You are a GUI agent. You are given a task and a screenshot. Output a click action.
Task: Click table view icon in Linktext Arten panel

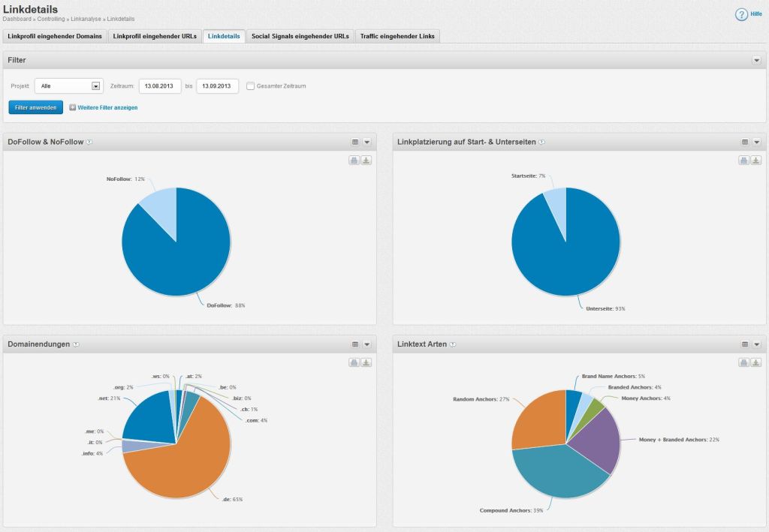click(x=745, y=344)
